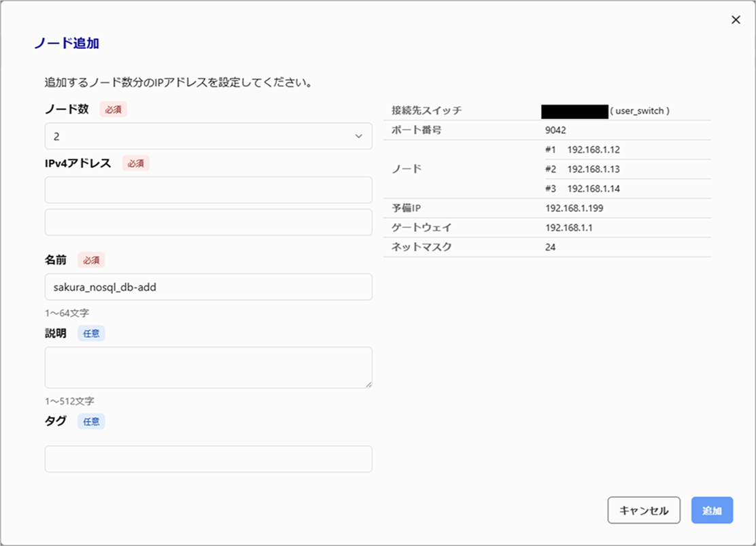756x546 pixels.
Task: Grab the resize handle of 説明 textarea
Action: (368, 384)
